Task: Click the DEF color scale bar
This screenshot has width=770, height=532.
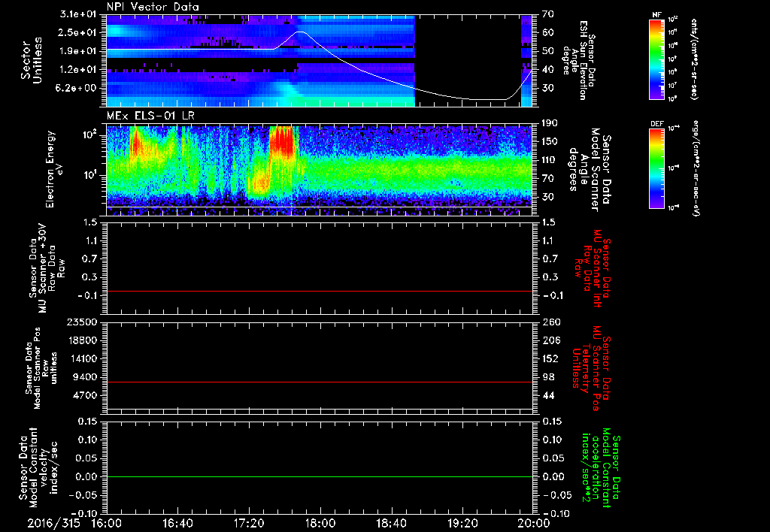Action: (x=656, y=168)
